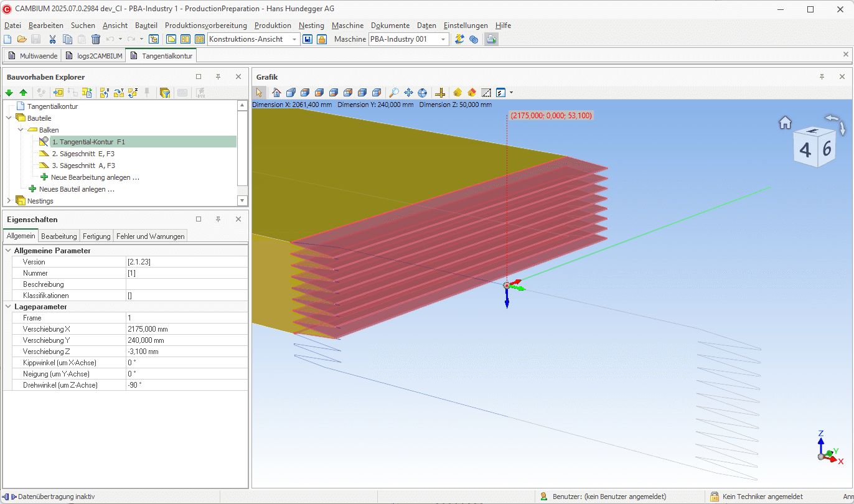
Task: Toggle the selection arrow mode in Grafik
Action: click(x=260, y=93)
